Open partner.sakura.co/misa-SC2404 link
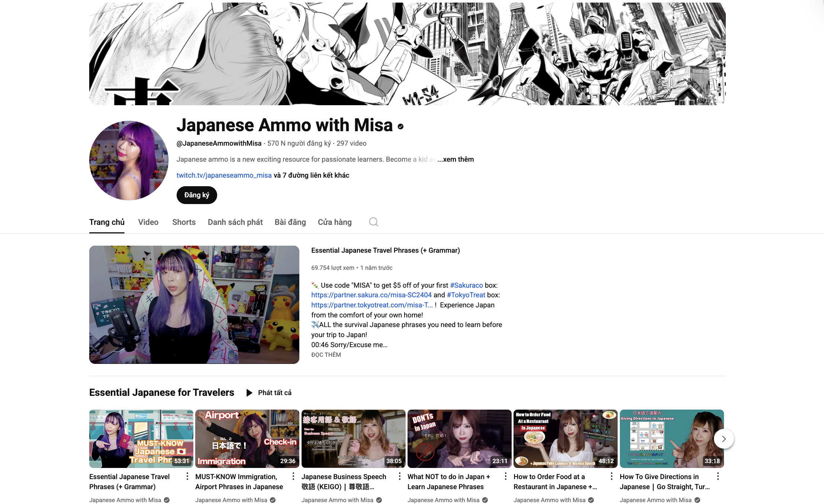Image resolution: width=824 pixels, height=504 pixels. (x=371, y=295)
